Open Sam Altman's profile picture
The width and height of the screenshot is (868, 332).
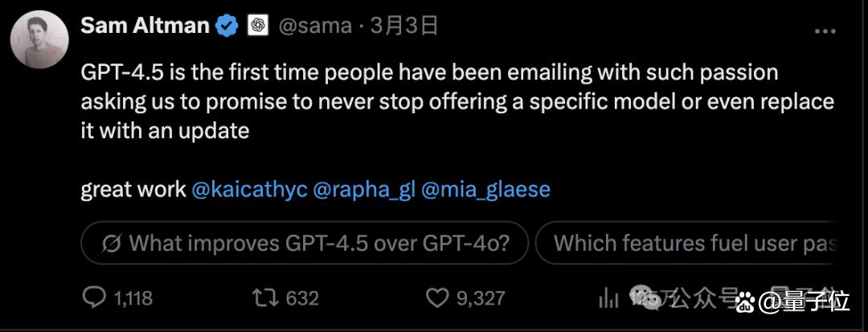click(x=39, y=39)
